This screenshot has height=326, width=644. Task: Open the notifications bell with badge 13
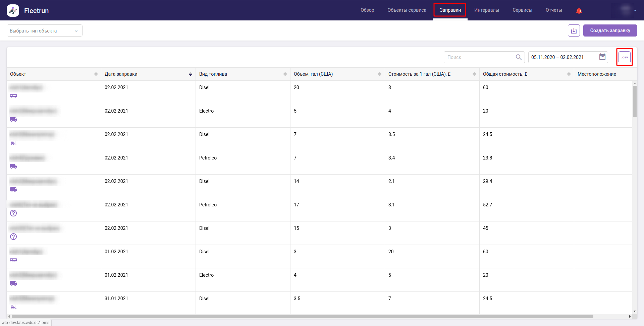pos(579,11)
